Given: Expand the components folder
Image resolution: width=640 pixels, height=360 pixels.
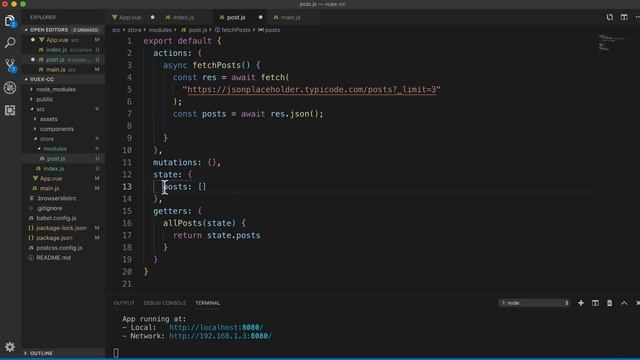Looking at the screenshot, I should (56, 129).
